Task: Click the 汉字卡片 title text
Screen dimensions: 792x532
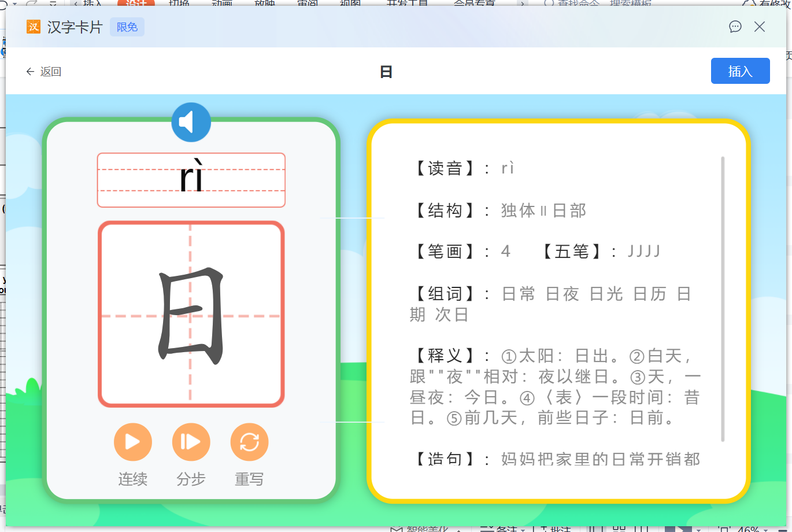Action: coord(75,27)
